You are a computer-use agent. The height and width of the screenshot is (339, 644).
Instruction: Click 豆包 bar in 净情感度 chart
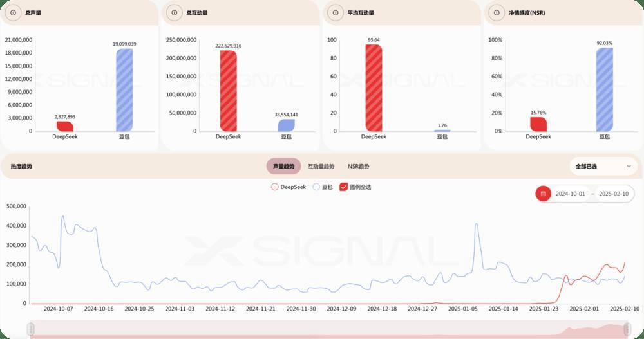(x=605, y=90)
